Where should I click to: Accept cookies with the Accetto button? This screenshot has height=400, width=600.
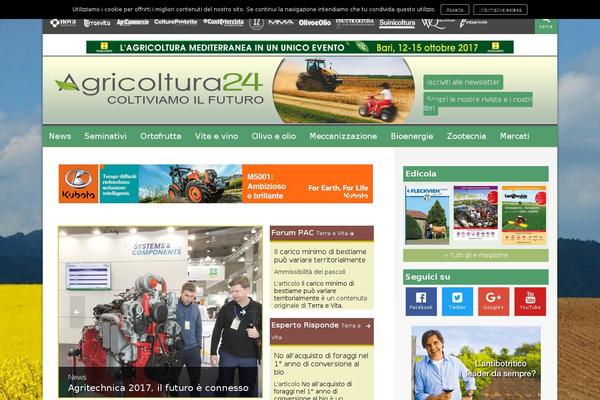tap(455, 10)
